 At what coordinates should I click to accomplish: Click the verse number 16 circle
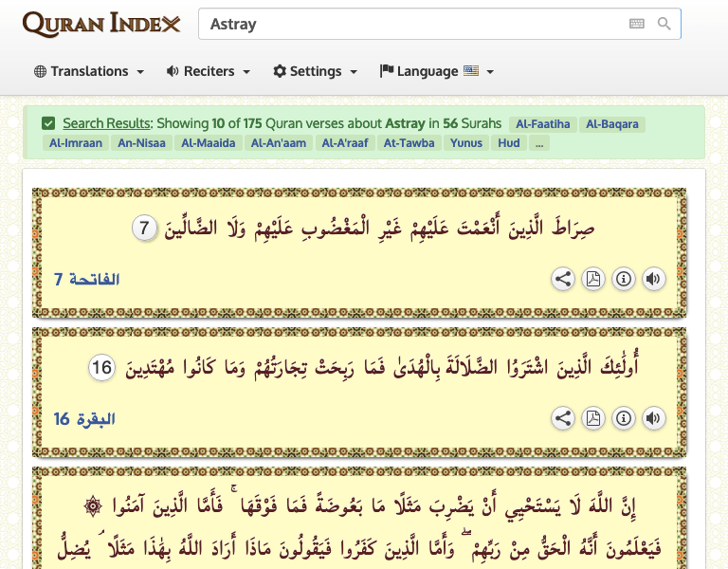[101, 367]
